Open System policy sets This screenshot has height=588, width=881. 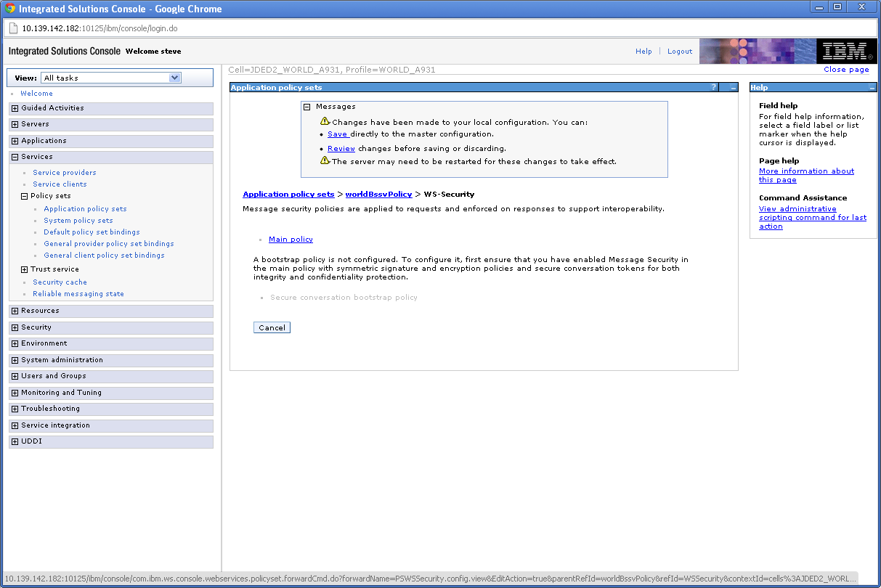78,221
